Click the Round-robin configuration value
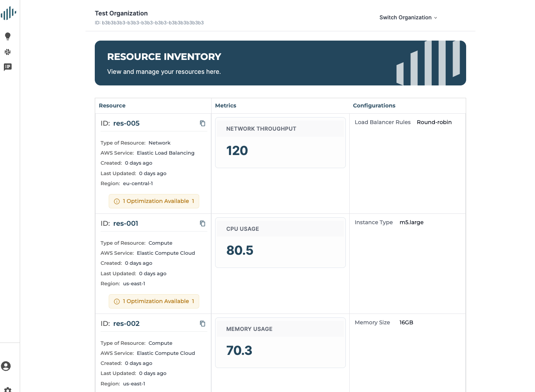Image resolution: width=535 pixels, height=392 pixels. 434,122
